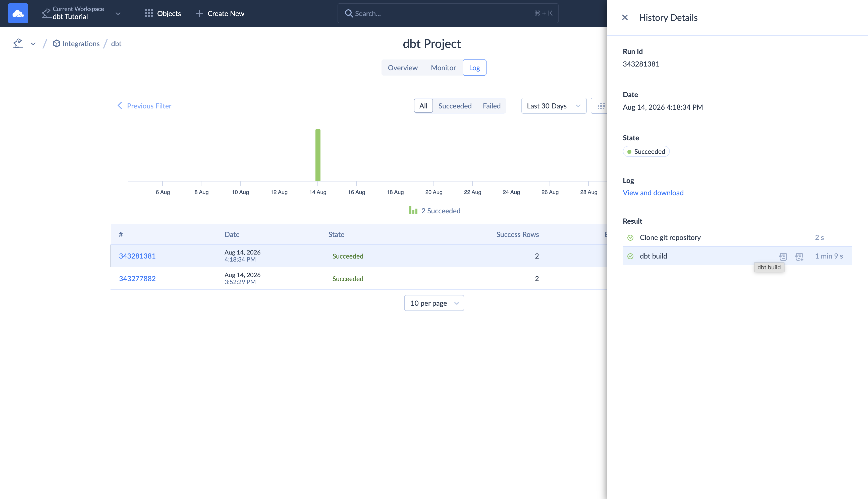This screenshot has height=499, width=868.
Task: Click the 1 min 9 s duration
Action: point(829,256)
